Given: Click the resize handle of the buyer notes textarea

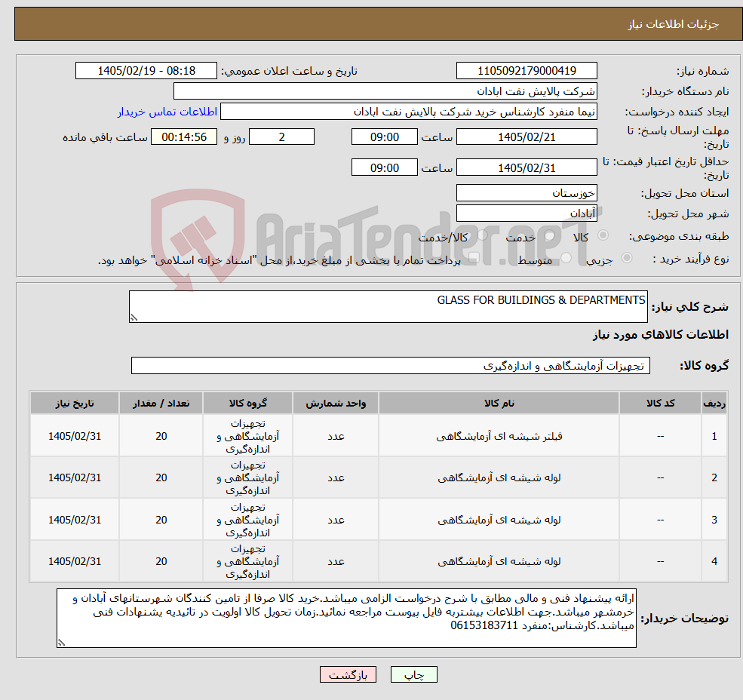Looking at the screenshot, I should coord(61,643).
